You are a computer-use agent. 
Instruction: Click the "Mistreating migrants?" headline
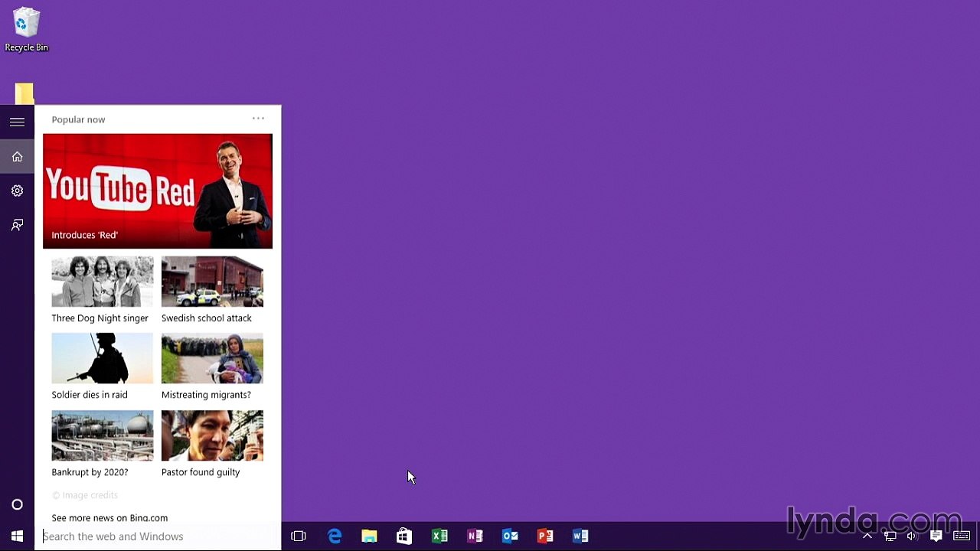click(x=206, y=395)
